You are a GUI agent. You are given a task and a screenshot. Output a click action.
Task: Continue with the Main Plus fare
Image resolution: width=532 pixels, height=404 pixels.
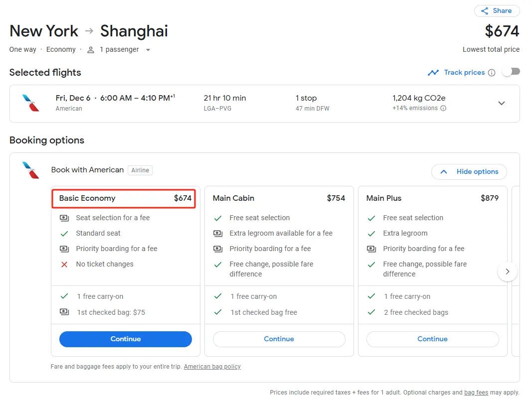432,339
